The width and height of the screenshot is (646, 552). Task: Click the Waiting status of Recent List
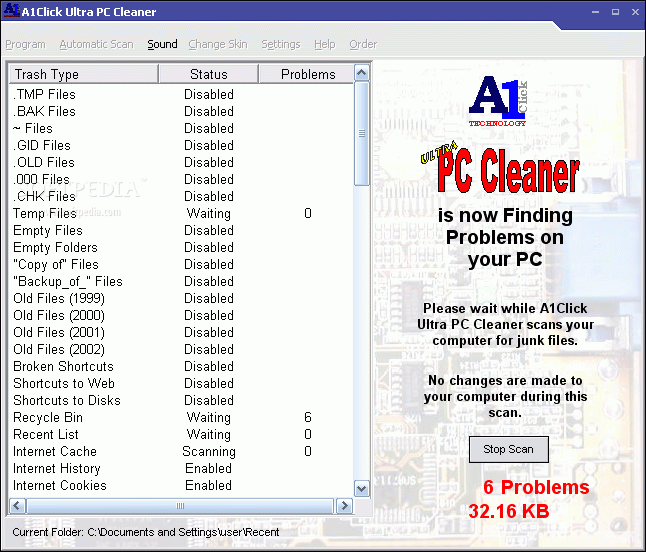[x=208, y=434]
